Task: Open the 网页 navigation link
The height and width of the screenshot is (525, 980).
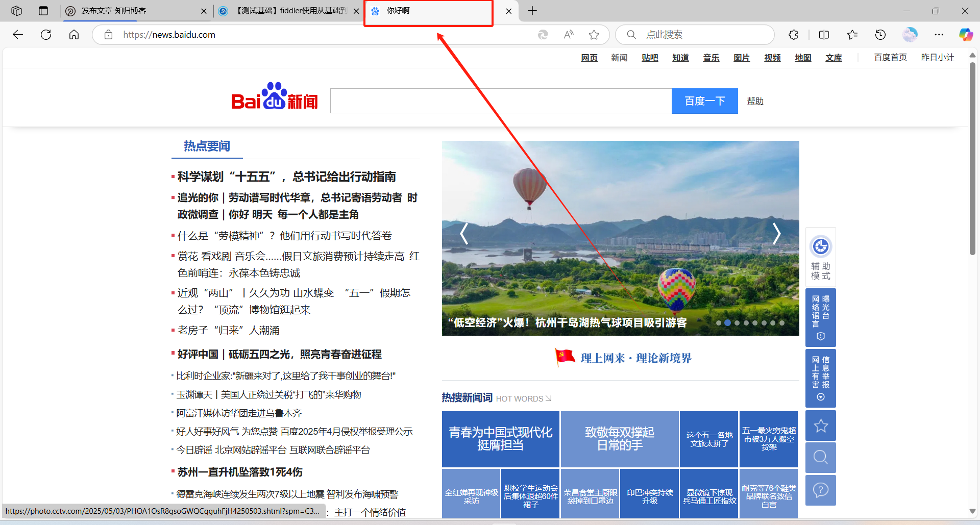Action: coord(589,58)
